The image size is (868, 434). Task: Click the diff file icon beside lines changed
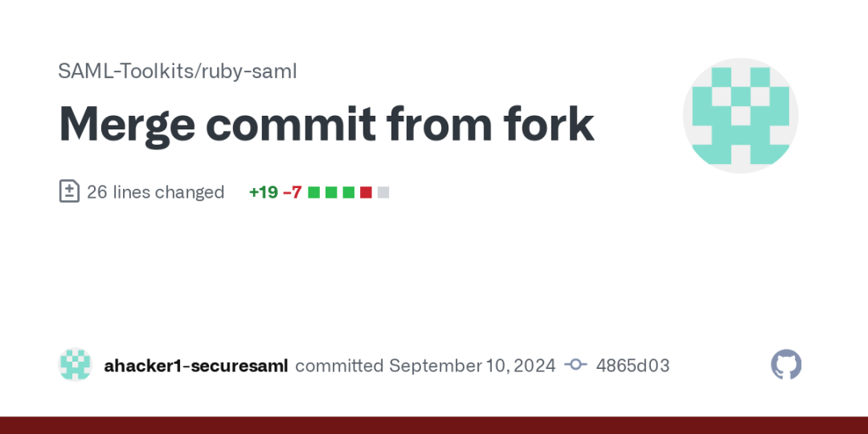pos(69,191)
